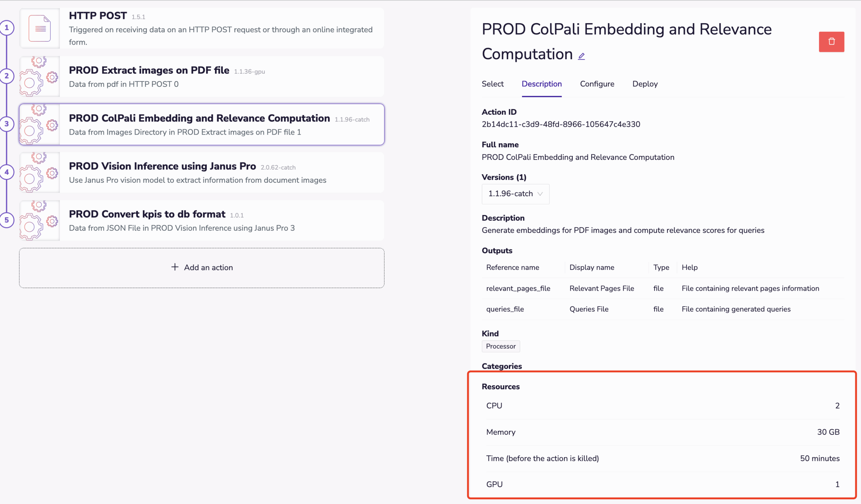Open the Configure tab
Viewport: 861px width, 504px height.
[597, 84]
